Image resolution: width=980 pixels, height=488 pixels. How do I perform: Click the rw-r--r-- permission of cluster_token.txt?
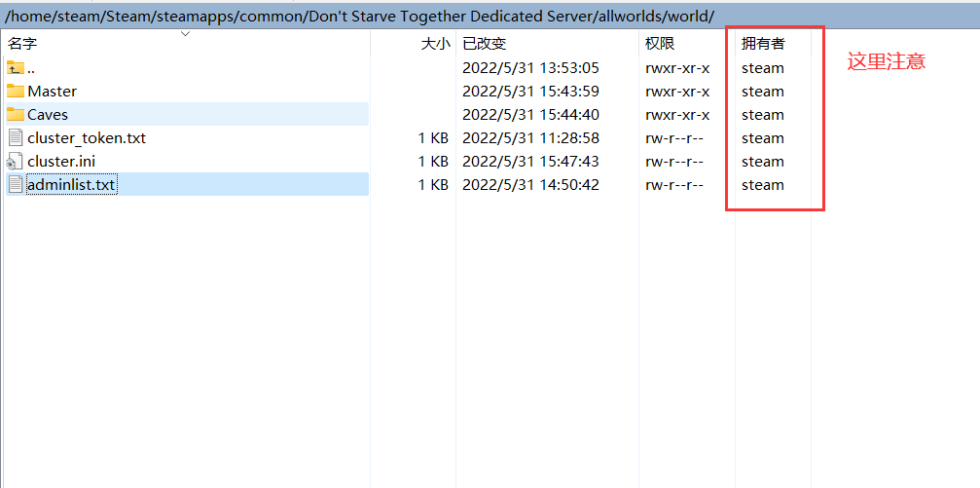click(674, 137)
